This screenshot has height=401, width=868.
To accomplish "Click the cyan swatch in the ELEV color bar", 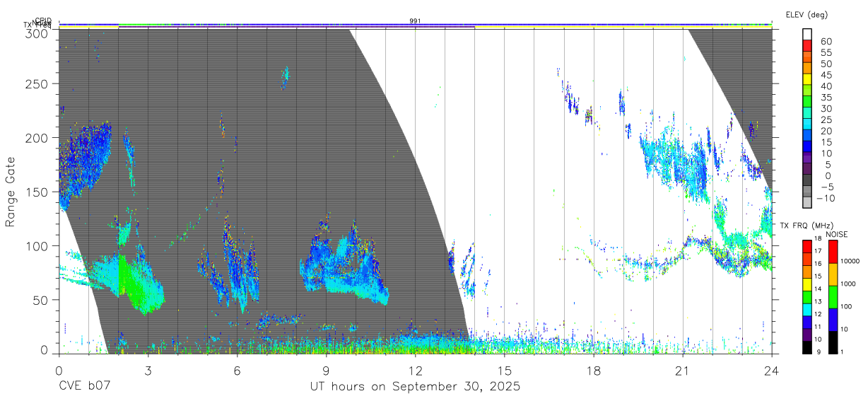I will pos(807,124).
